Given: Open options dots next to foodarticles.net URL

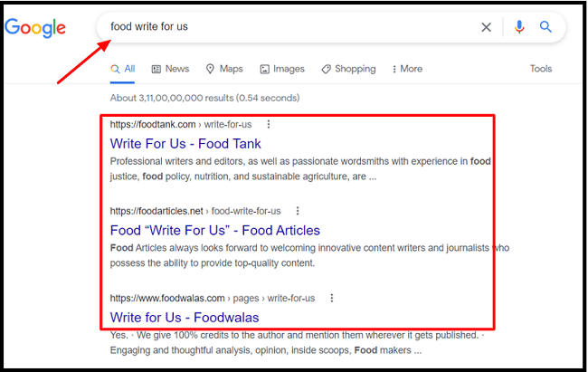Looking at the screenshot, I should point(298,211).
